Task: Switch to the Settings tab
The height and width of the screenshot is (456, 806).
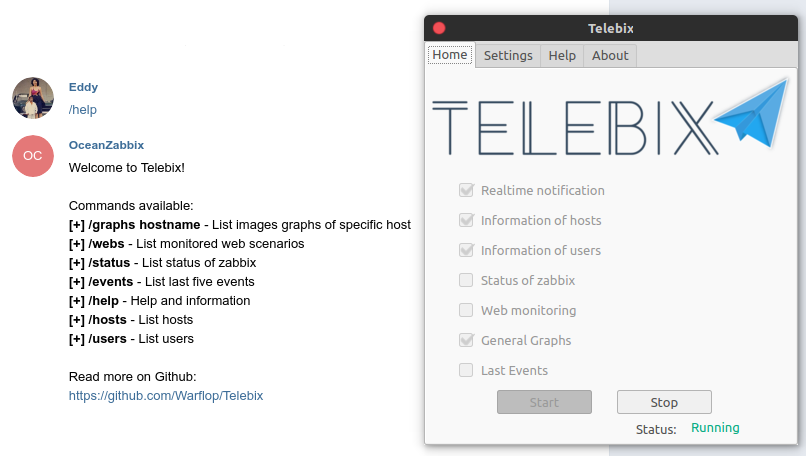Action: (508, 56)
